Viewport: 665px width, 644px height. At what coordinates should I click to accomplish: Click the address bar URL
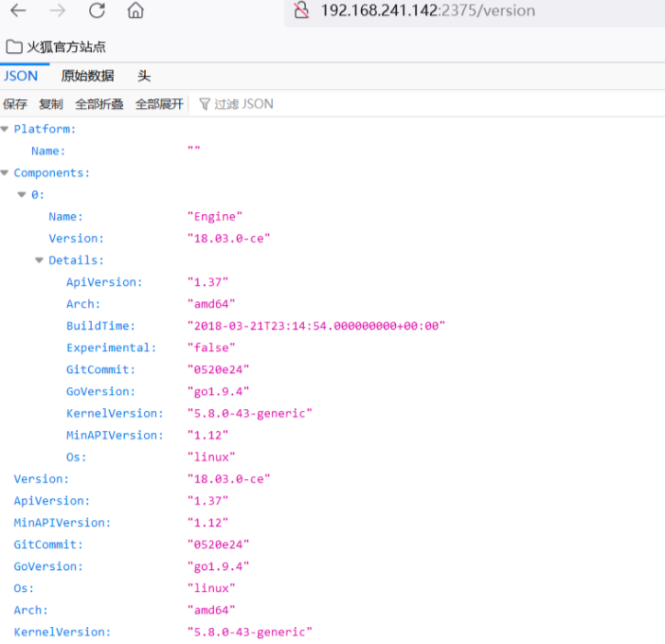427,11
